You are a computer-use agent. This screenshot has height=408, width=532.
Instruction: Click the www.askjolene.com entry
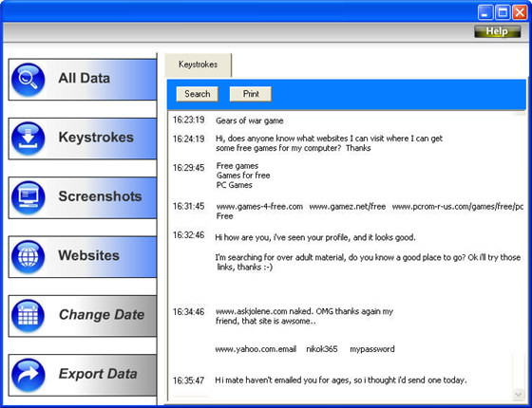[304, 316]
